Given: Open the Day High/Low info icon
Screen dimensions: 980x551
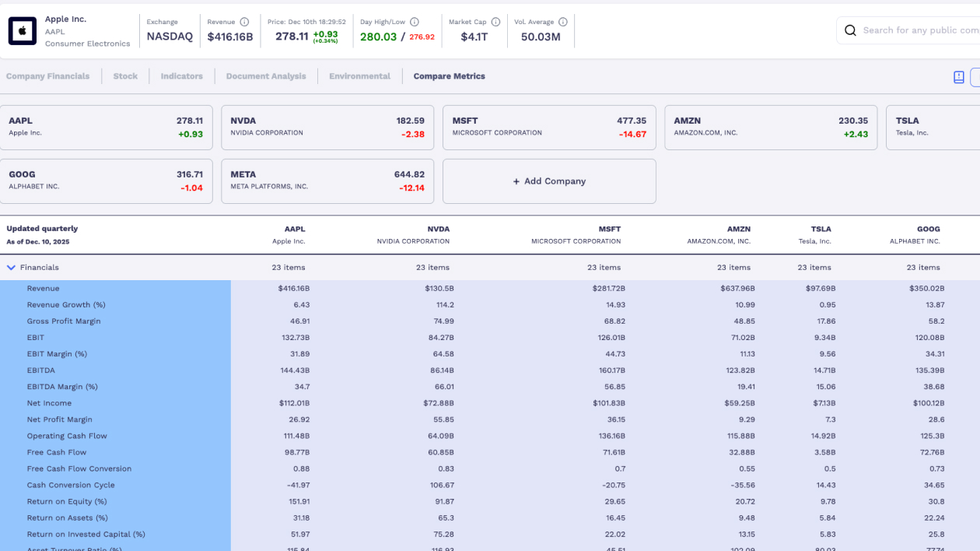Looking at the screenshot, I should [x=414, y=22].
